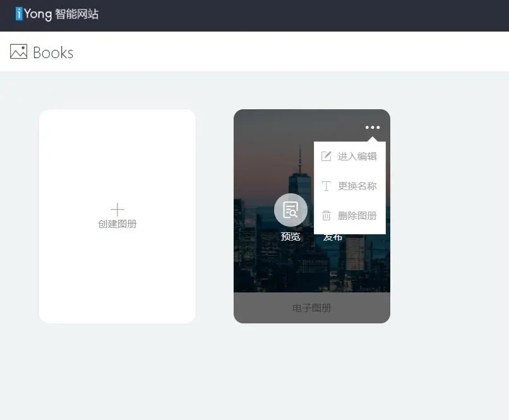Click the 创建图册 text
Image resolution: width=509 pixels, height=420 pixels.
pyautogui.click(x=117, y=224)
